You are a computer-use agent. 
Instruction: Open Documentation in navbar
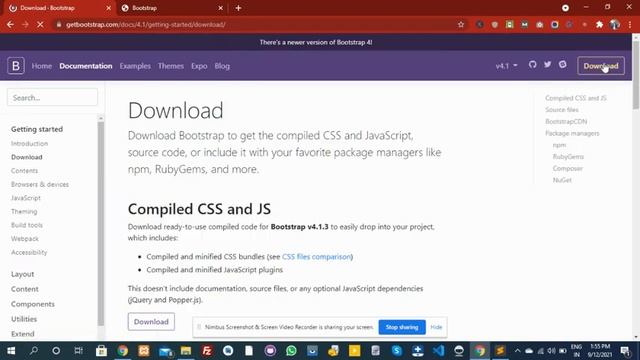tap(86, 66)
